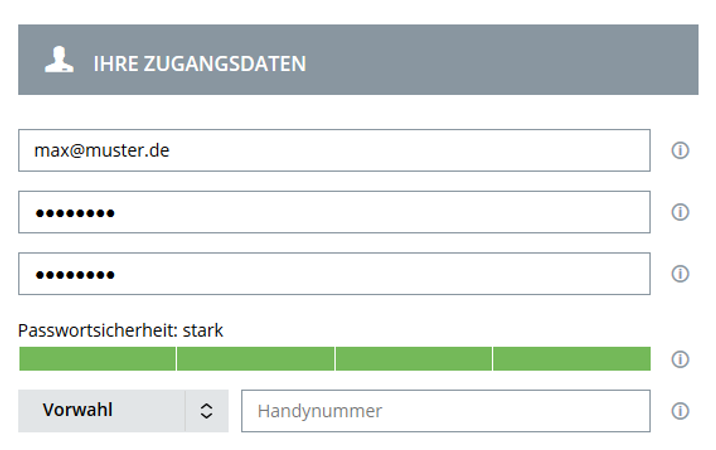Viewport: 716px width, 450px height.
Task: Click the info icon beside the email field
Action: tap(680, 150)
